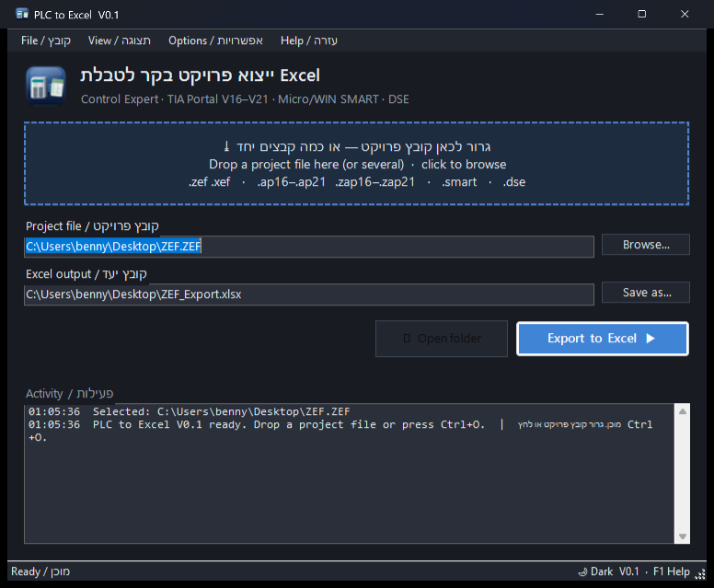The image size is (714, 588).
Task: Click the Save as... button
Action: tap(646, 293)
